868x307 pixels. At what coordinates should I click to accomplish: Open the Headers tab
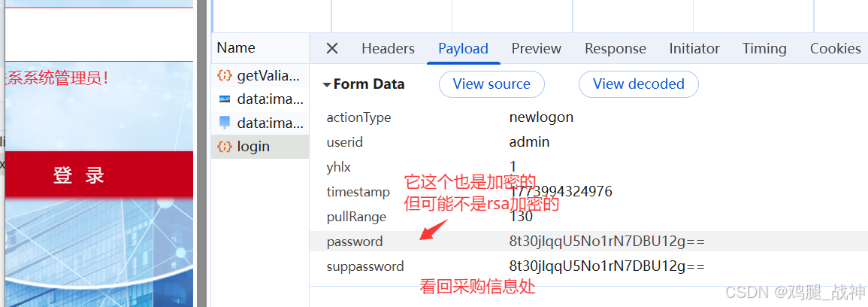388,49
